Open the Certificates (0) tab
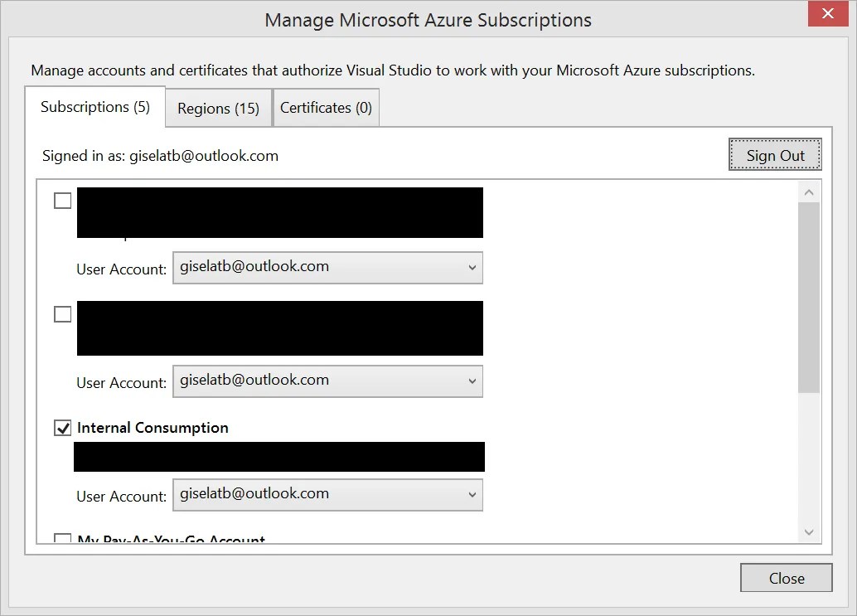The width and height of the screenshot is (857, 616). point(326,108)
